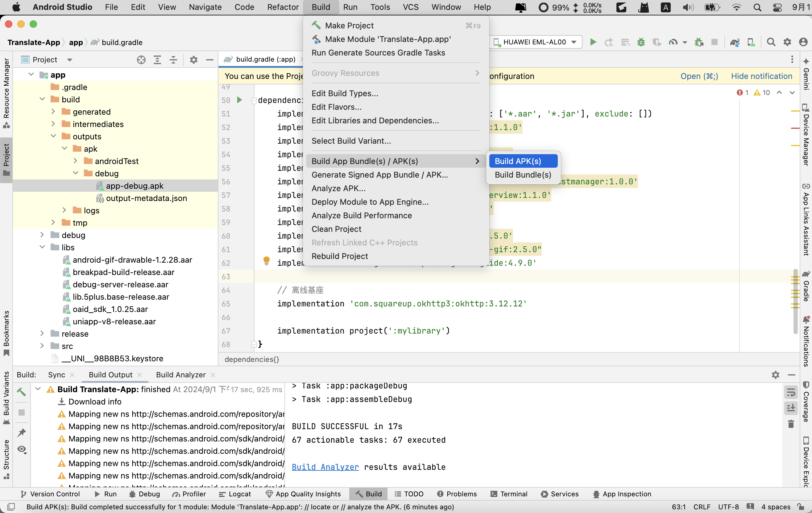The height and width of the screenshot is (513, 812).
Task: Toggle scroll to end in Build output
Action: click(x=791, y=408)
